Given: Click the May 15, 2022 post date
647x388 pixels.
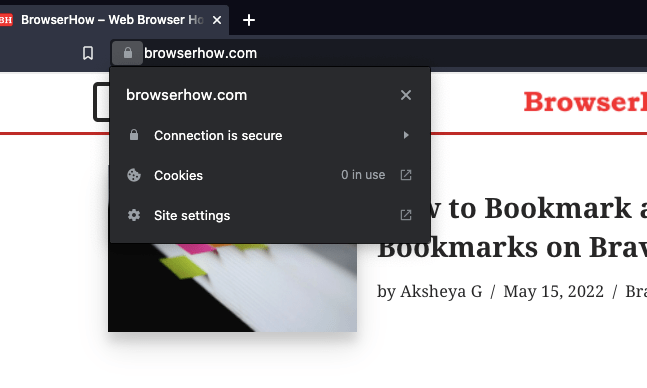Looking at the screenshot, I should pos(553,291).
